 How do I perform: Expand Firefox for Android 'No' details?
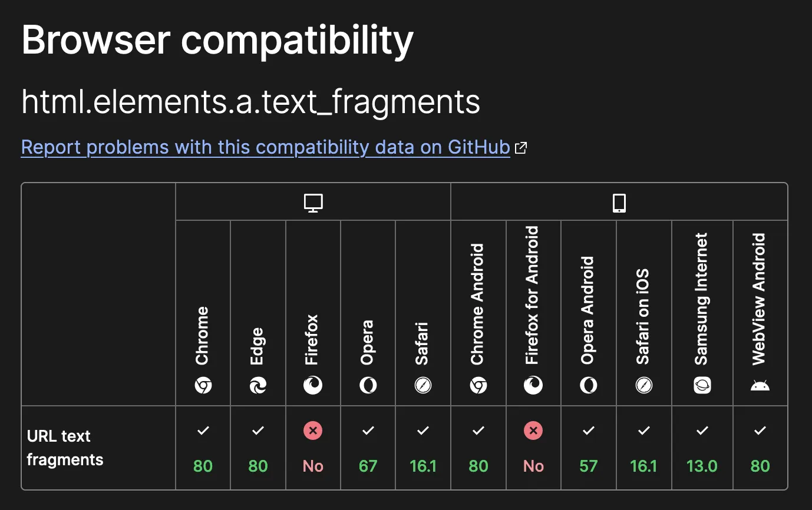point(533,448)
